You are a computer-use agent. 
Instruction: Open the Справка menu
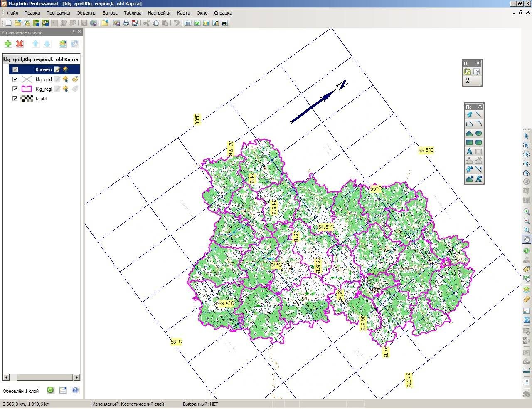(x=223, y=13)
